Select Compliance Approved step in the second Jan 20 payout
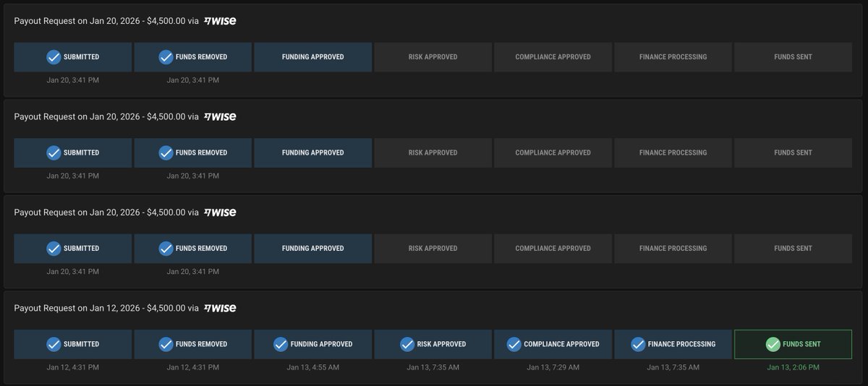The height and width of the screenshot is (386, 868). coord(553,153)
